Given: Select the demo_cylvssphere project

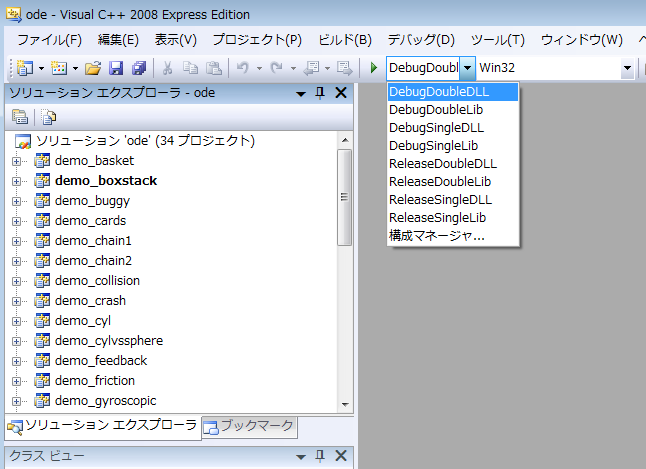Looking at the screenshot, I should pos(109,341).
